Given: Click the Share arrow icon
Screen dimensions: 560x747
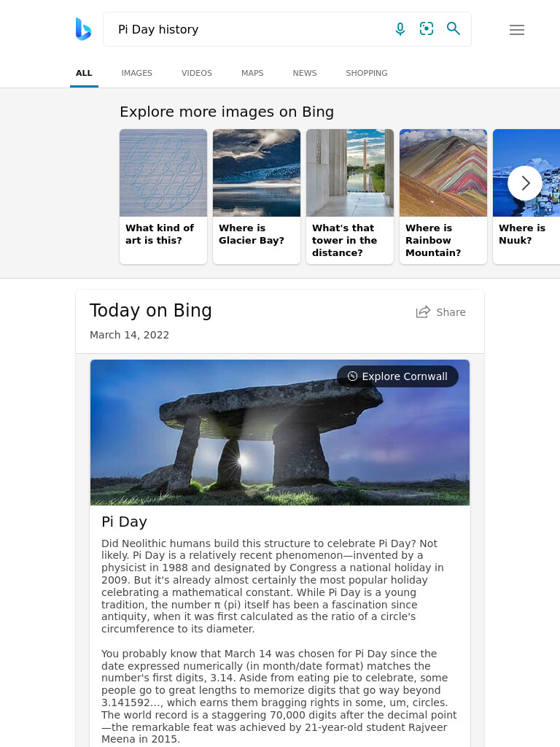Looking at the screenshot, I should pyautogui.click(x=423, y=312).
